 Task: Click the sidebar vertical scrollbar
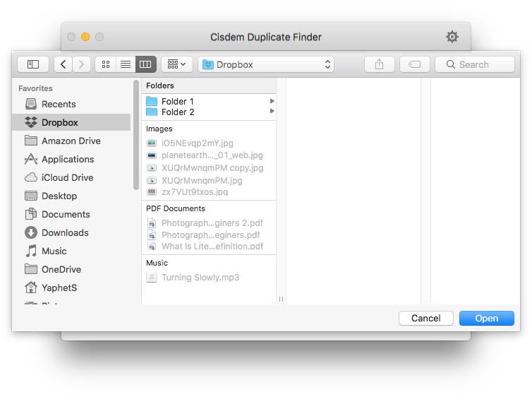136,135
